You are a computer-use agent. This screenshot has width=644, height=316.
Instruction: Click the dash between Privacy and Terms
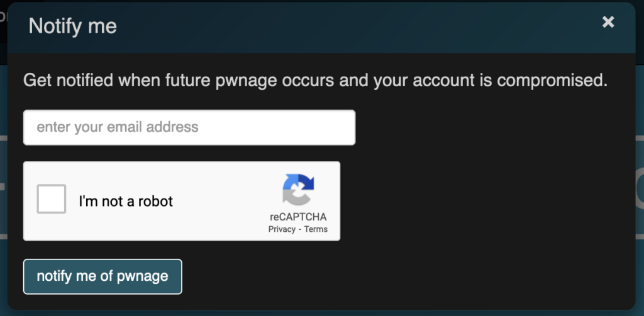[x=300, y=229]
